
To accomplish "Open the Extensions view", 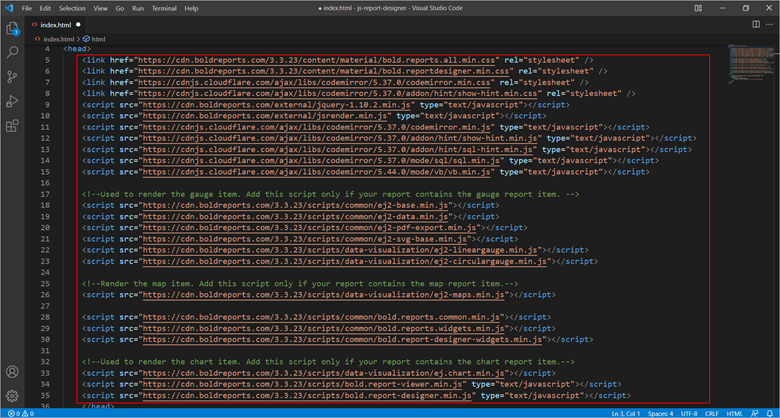I will (12, 126).
